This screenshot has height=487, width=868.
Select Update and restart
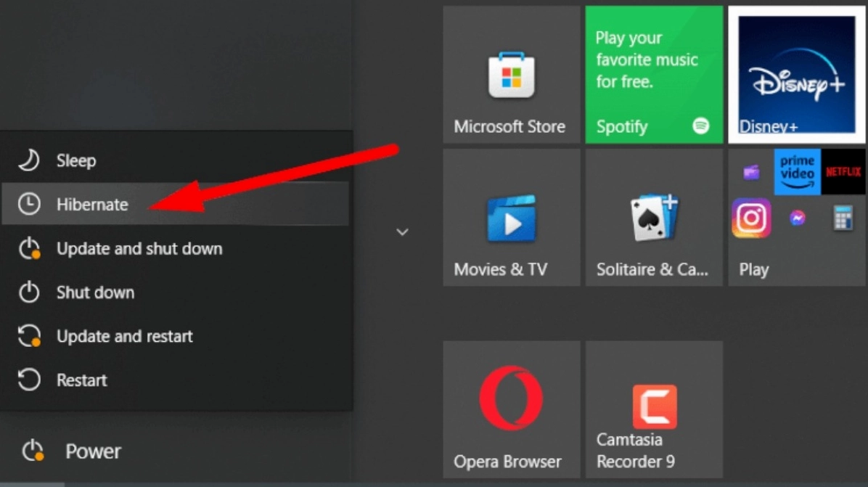point(124,337)
